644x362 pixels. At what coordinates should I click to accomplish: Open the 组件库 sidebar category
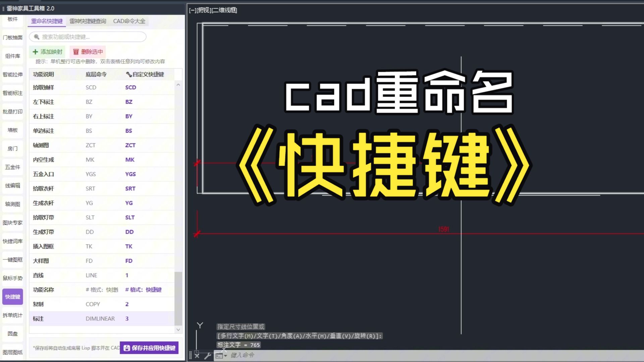pos(13,56)
